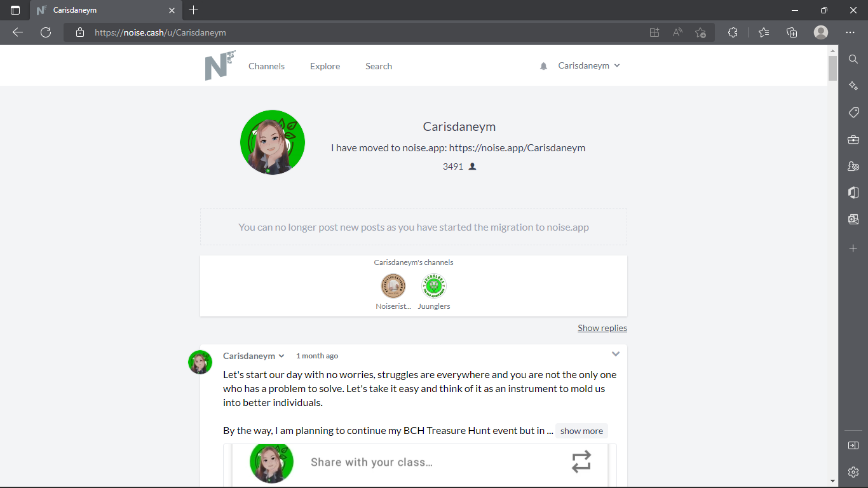Click the Juunglers channel label
Screen dimensions: 868x488
point(434,306)
